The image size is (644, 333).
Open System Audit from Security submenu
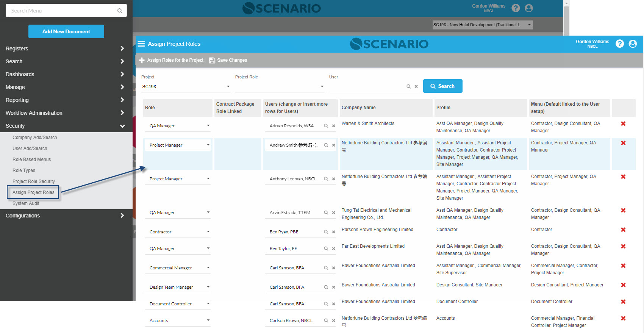pos(26,203)
